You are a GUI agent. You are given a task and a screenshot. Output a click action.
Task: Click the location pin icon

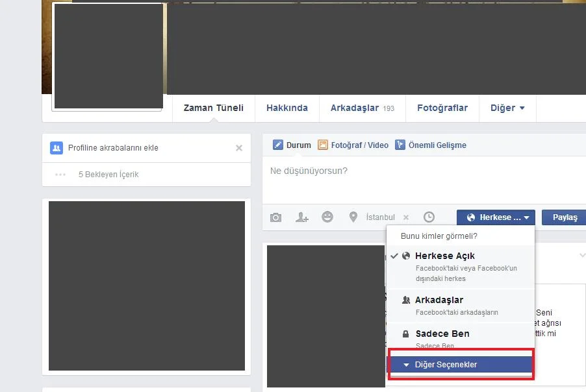point(353,217)
